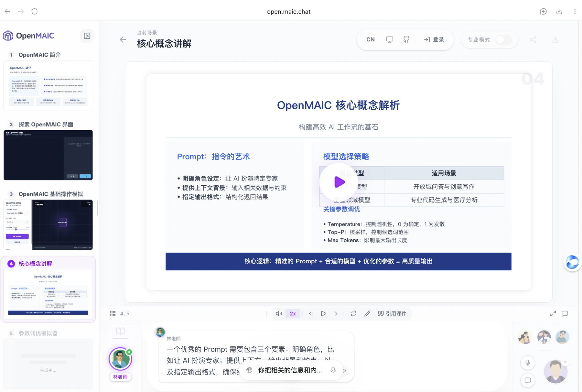Click 引用课件 button
Viewport: 582px width, 392px height.
click(392, 313)
